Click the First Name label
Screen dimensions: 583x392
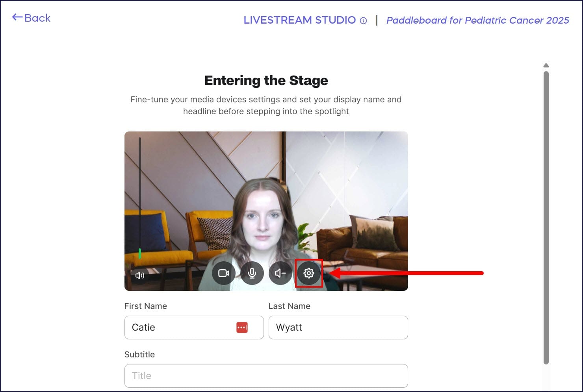point(145,306)
